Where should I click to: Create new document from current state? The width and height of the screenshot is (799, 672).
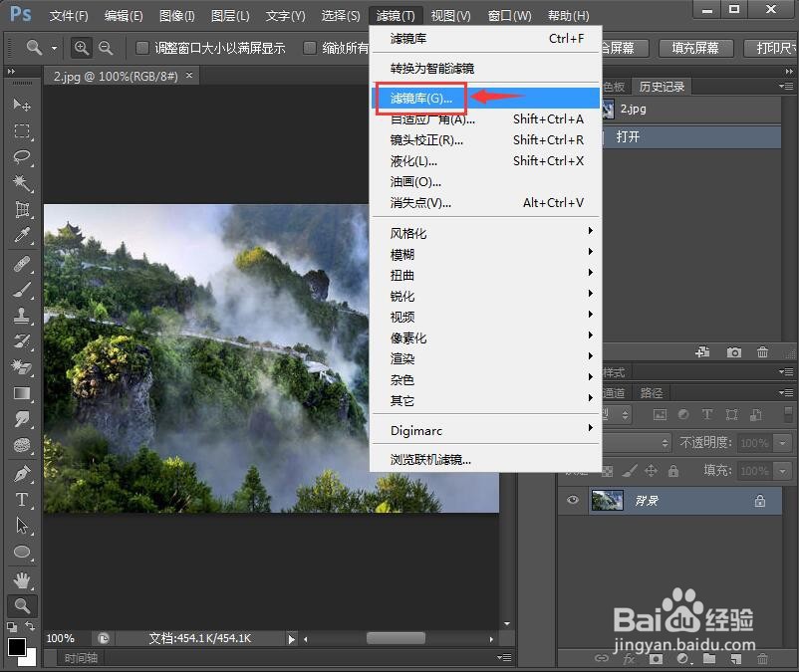pyautogui.click(x=703, y=352)
